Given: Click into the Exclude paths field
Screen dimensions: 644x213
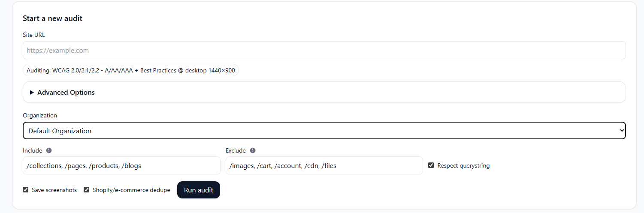Looking at the screenshot, I should [324, 165].
